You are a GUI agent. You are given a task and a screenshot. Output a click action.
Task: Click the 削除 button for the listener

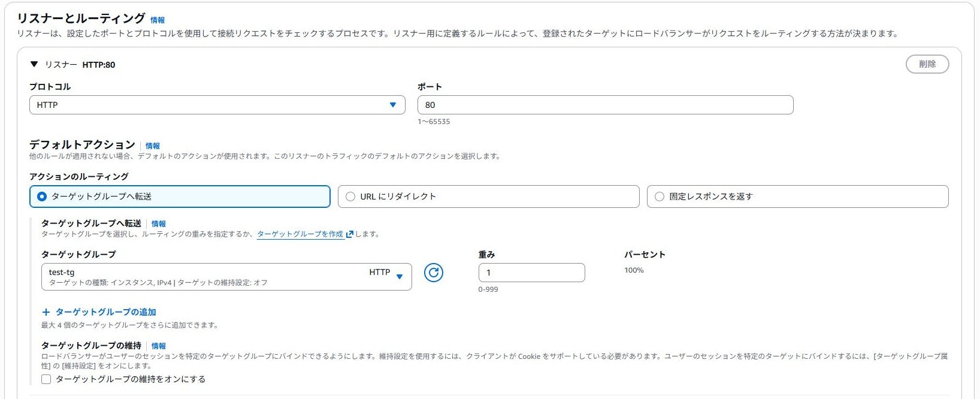pos(927,64)
